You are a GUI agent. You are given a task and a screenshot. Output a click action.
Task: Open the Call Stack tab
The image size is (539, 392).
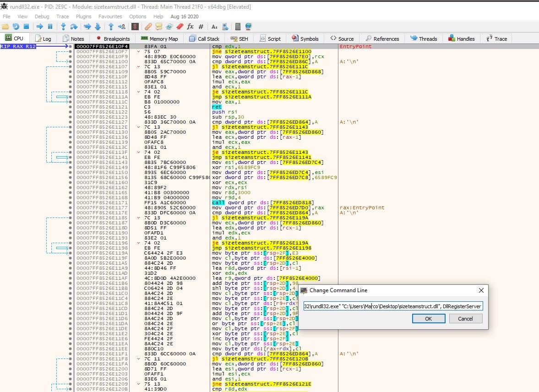point(204,39)
